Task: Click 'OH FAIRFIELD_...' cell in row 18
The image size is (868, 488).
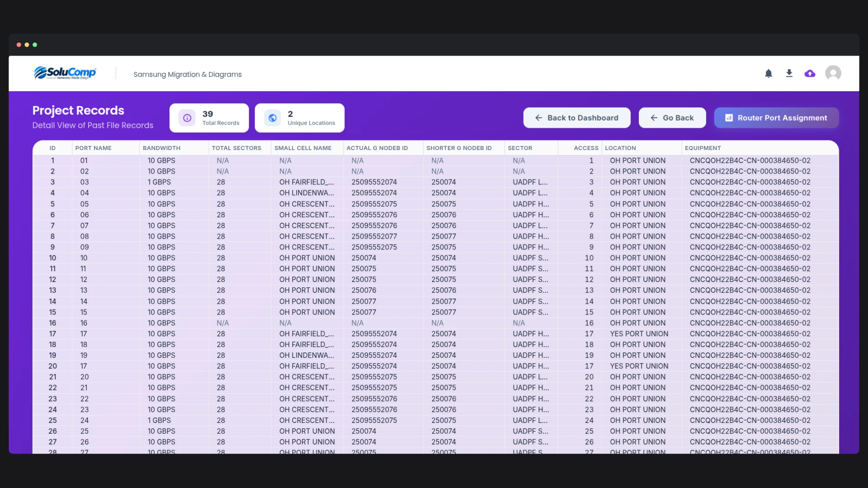Action: (307, 345)
